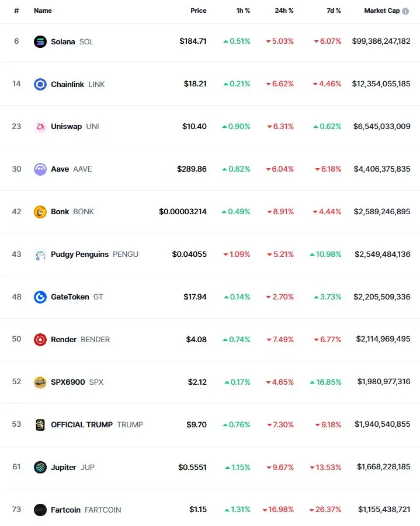
Task: Click the Jupiter swirl logo icon
Action: 40,468
